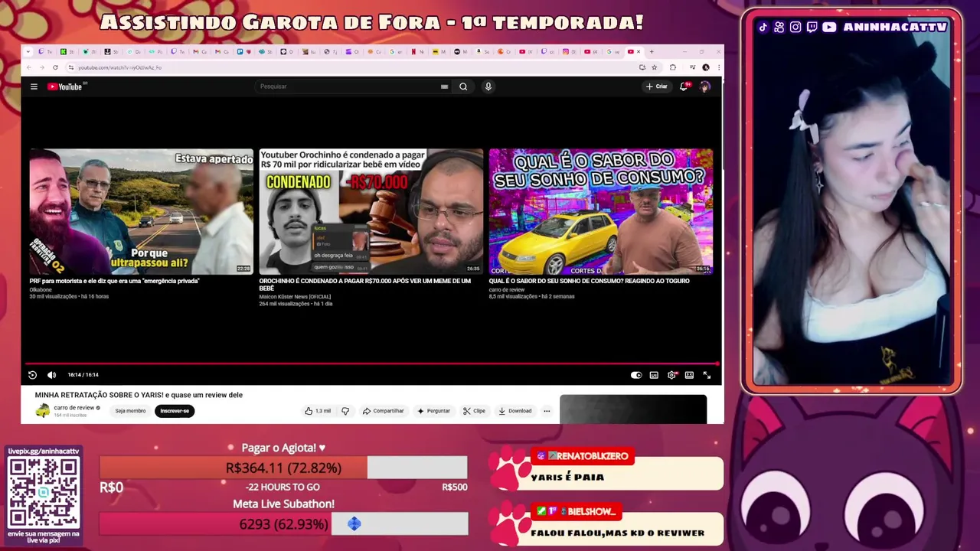980x551 pixels.
Task: Open the three-dot more actions menu
Action: click(547, 411)
